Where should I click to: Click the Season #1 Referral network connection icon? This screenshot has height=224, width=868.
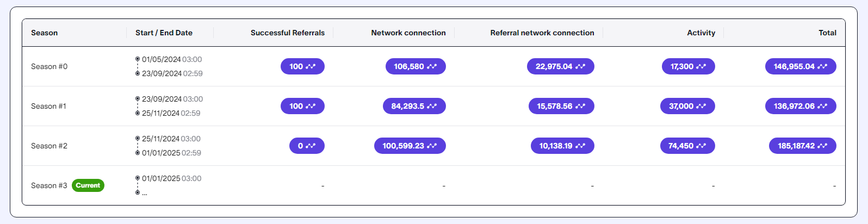click(580, 106)
